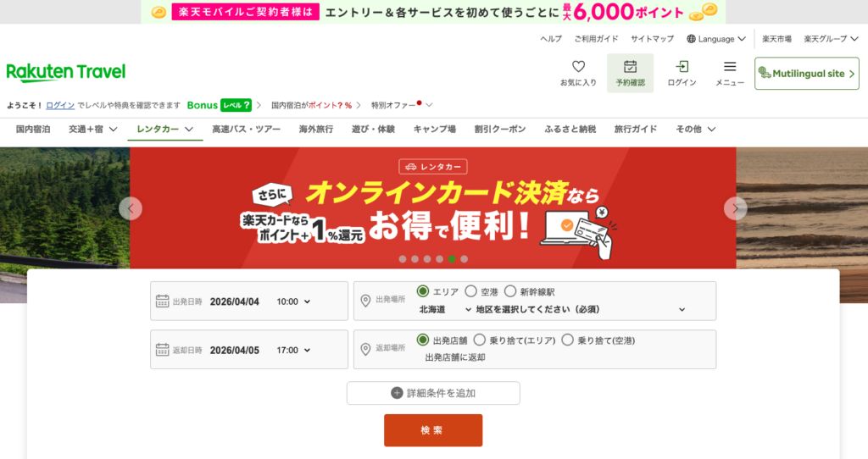Show the previous banner slide
The width and height of the screenshot is (868, 459).
(131, 208)
